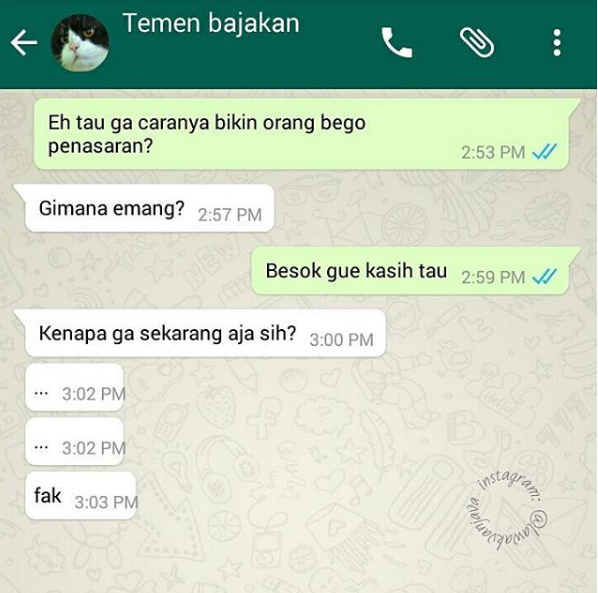Click the 2:57 PM timestamp

[x=230, y=215]
